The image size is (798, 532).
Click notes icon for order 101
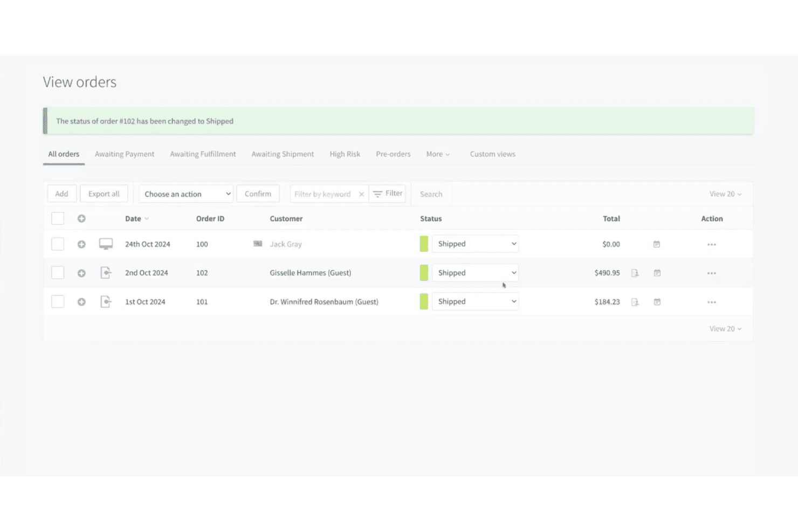(x=657, y=302)
